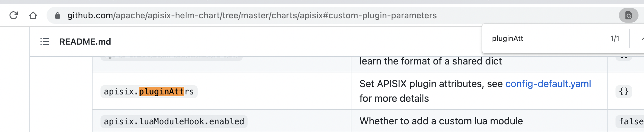View site info via the lock icon
This screenshot has width=644, height=132.
57,16
